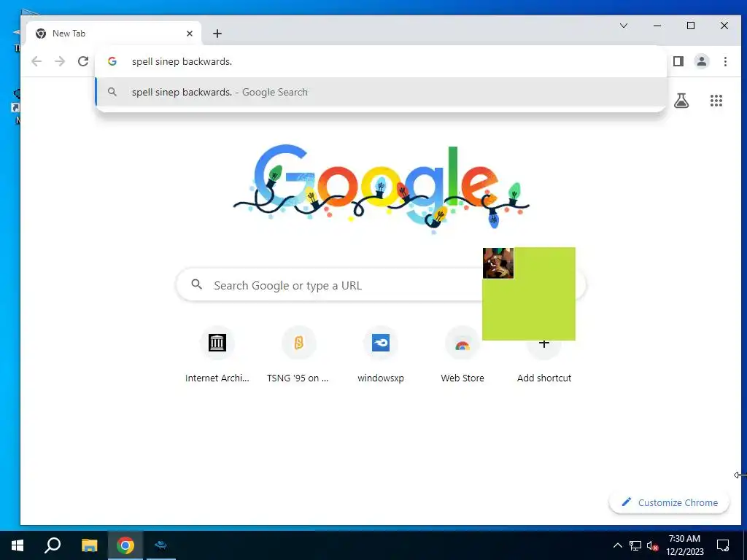
Task: Click the magnifier icon in suggestion row
Action: (112, 92)
